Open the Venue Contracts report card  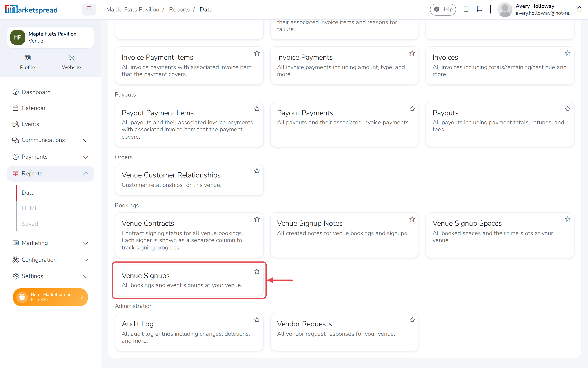coord(189,235)
